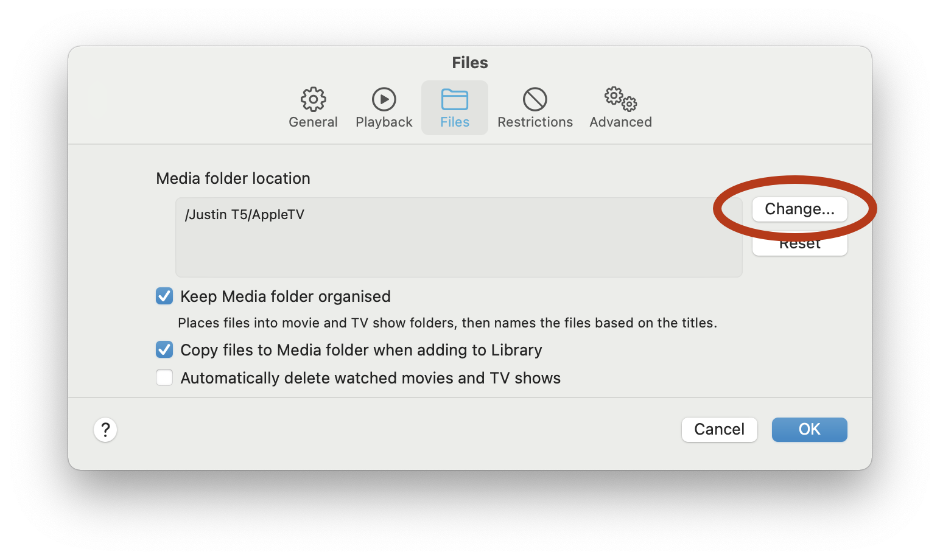The height and width of the screenshot is (560, 940).
Task: Click the Playback play-circle icon
Action: [384, 99]
